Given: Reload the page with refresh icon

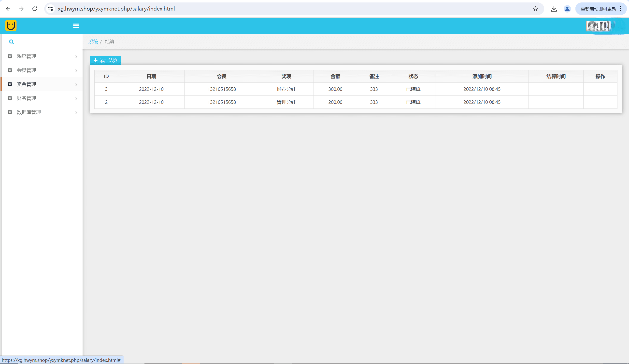Looking at the screenshot, I should coord(35,9).
